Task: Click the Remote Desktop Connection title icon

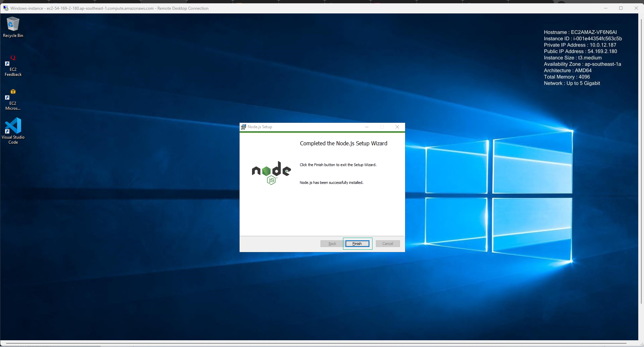Action: [6, 8]
